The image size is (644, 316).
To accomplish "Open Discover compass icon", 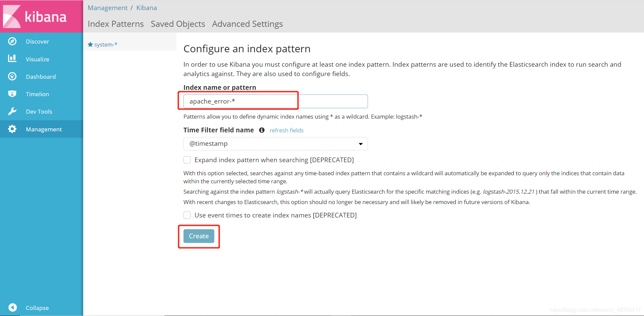I will click(12, 41).
